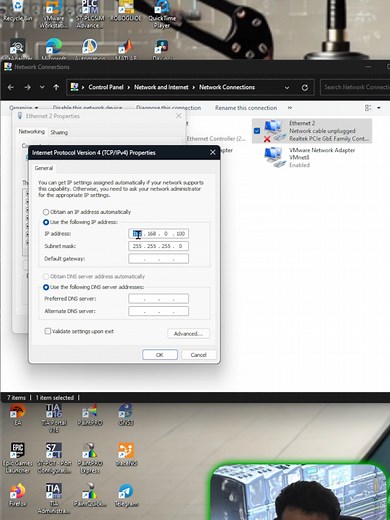Launch Telegram desktop shortcut
The image size is (390, 520).
click(x=126, y=495)
